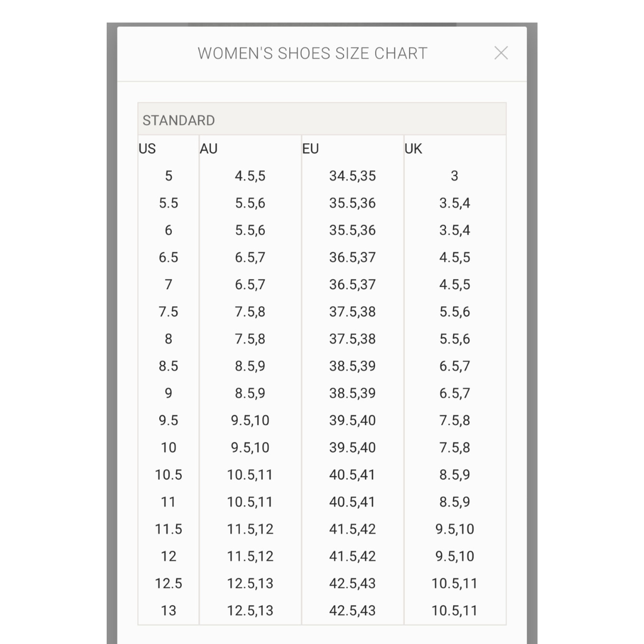
Task: Select UK value in US 10 row
Action: pyautogui.click(x=454, y=448)
